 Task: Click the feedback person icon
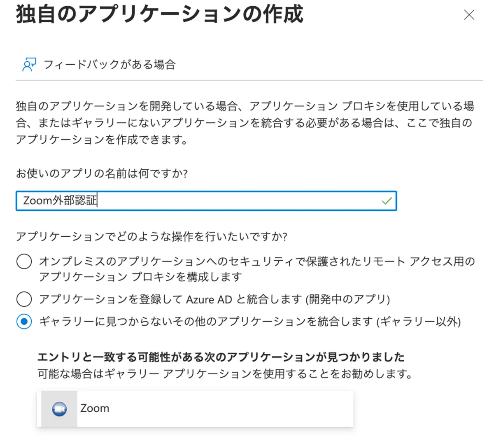pyautogui.click(x=29, y=65)
